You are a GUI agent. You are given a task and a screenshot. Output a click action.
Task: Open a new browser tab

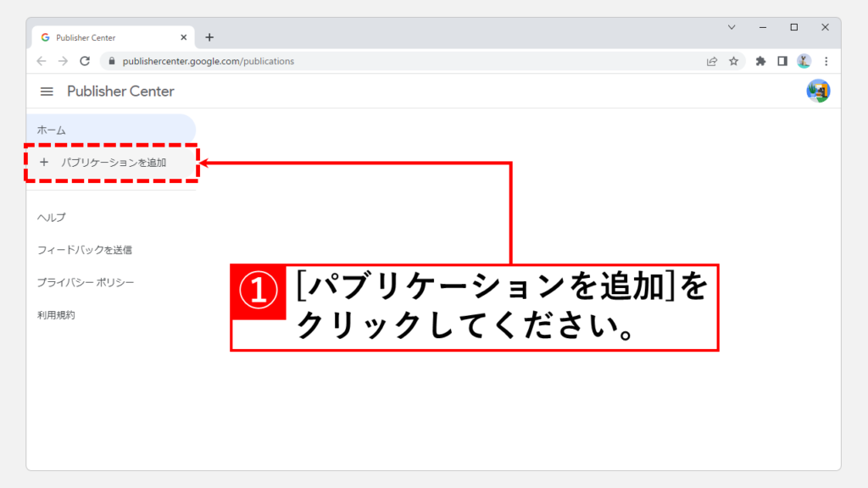coord(209,37)
